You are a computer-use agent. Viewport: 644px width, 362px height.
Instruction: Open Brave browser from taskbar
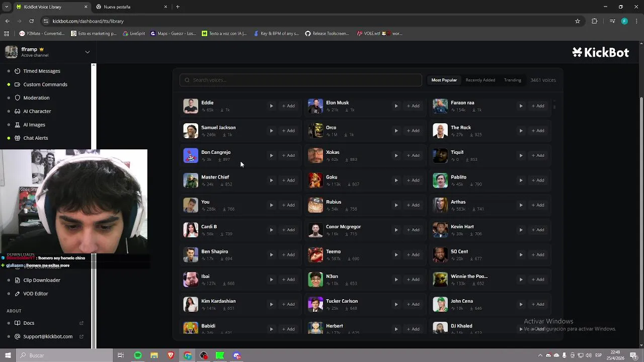[171, 355]
